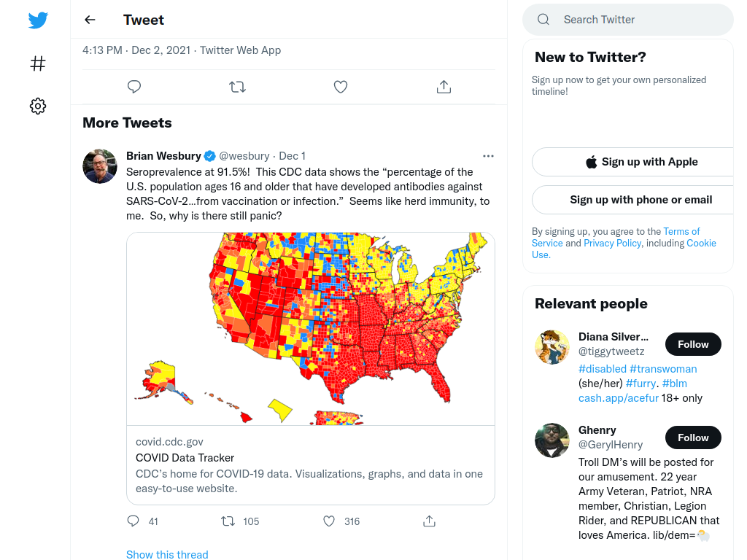
Task: Reply to Brian Wesbury's tweet with 41 replies
Action: (133, 521)
